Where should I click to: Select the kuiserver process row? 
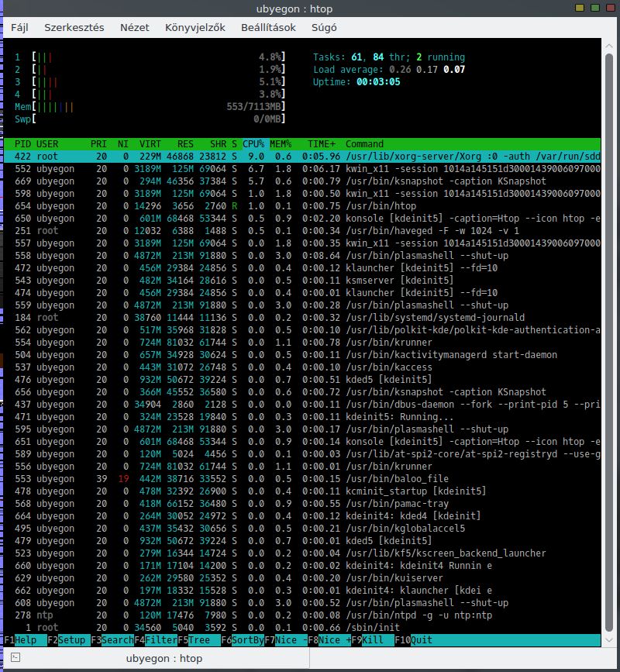(x=302, y=578)
